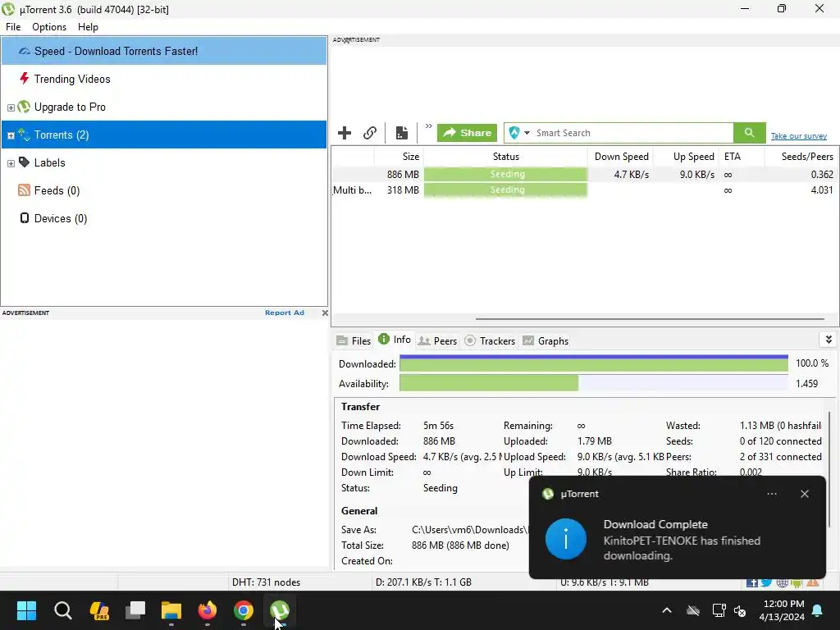Expand the Torrents (2) tree node

coord(11,135)
